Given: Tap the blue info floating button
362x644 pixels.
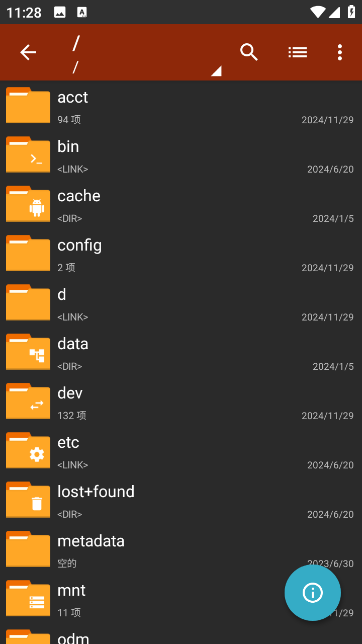Looking at the screenshot, I should 313,593.
